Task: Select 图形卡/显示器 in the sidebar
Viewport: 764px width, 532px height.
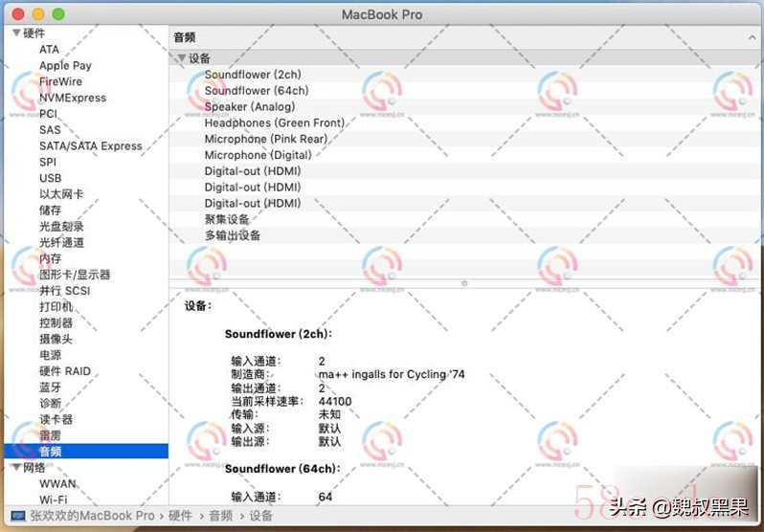Action: [75, 275]
